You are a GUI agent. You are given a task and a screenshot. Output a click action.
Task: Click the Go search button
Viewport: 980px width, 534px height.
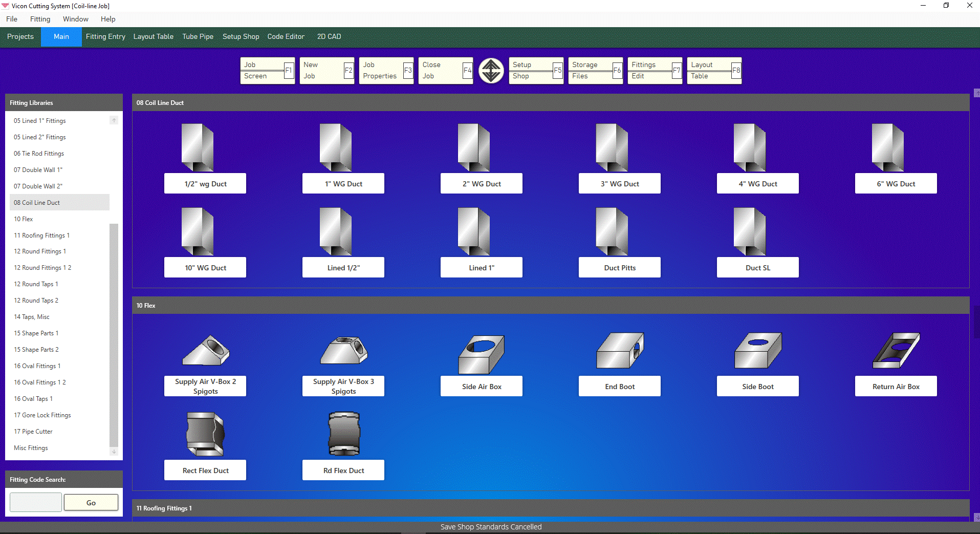91,502
